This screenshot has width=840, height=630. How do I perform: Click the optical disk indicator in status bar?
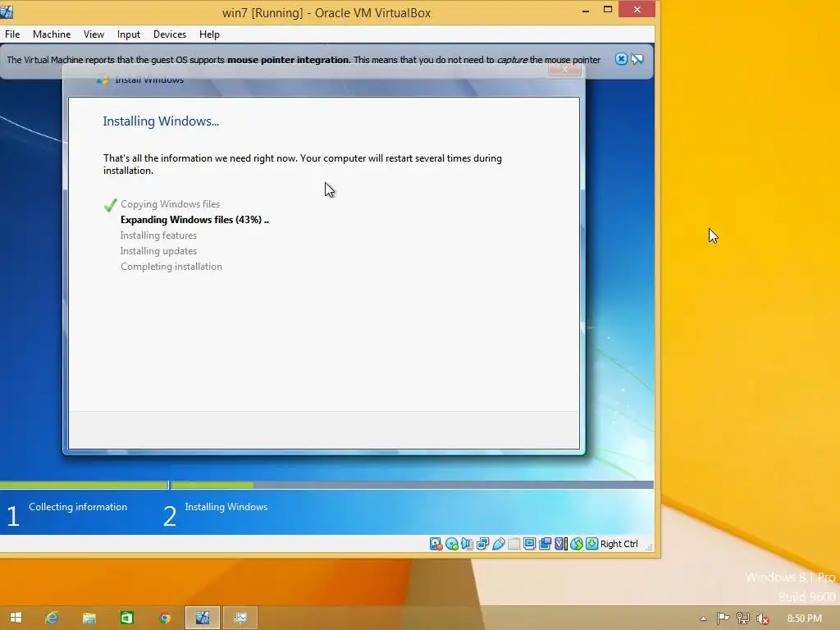coord(452,544)
